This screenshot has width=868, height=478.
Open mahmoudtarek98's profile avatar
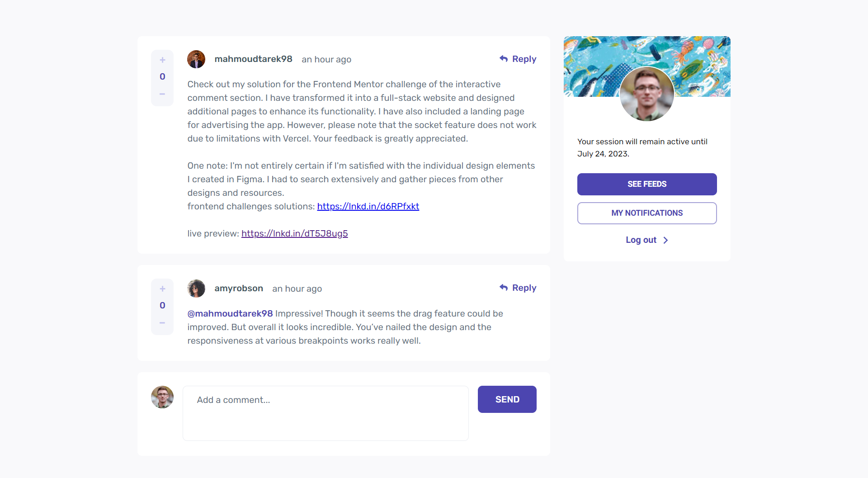tap(196, 59)
